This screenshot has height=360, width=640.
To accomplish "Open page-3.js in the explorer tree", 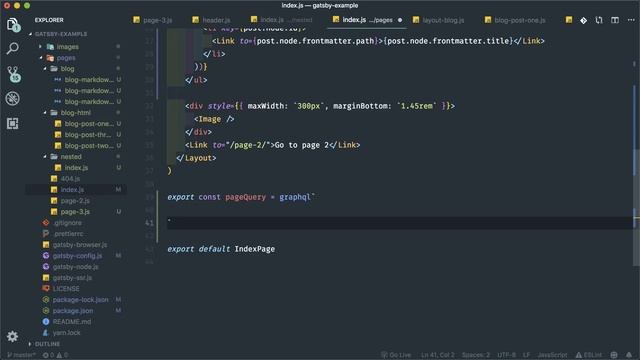I will [76, 212].
